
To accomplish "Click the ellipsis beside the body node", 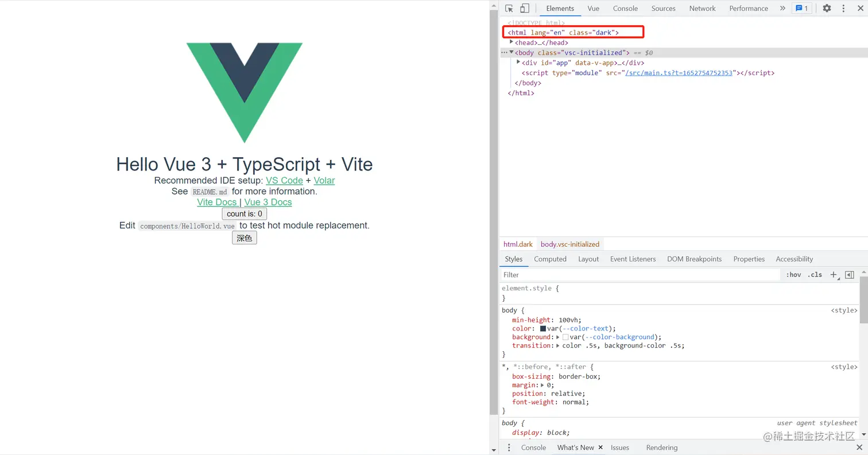I will 504,53.
